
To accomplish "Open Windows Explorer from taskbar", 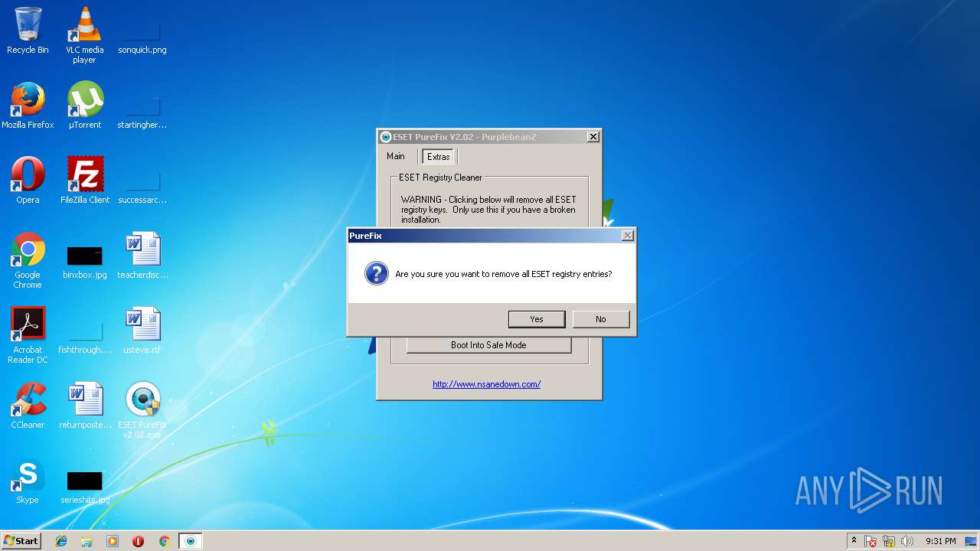I will (x=87, y=541).
